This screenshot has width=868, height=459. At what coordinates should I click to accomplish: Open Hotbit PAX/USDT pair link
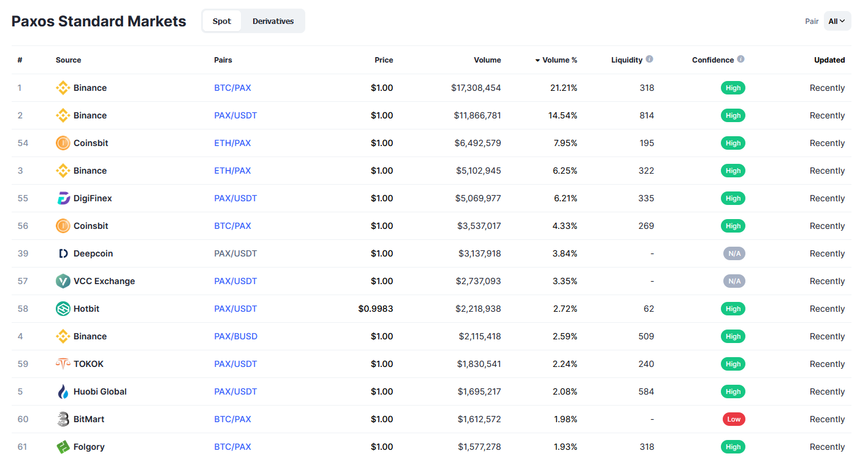235,309
